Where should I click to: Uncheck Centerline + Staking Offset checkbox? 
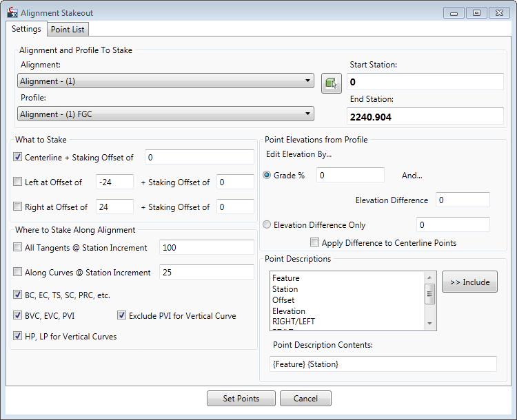(18, 158)
